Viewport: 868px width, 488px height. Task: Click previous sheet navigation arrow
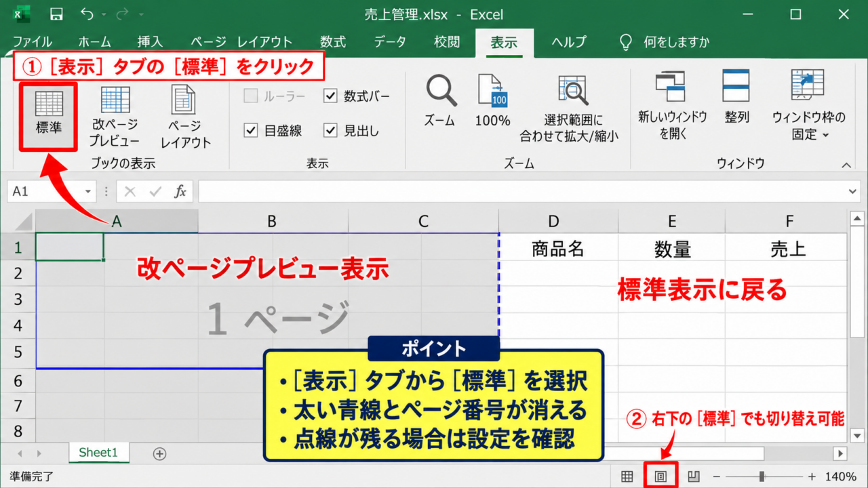(x=20, y=453)
